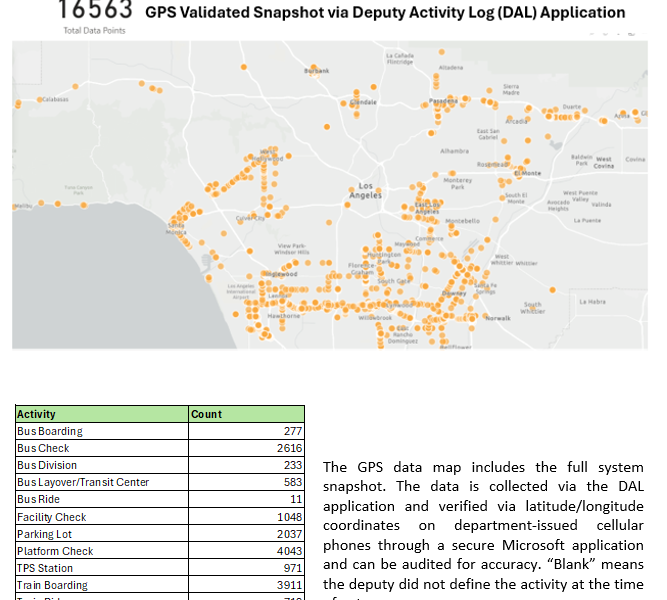Click the Norwalk label on the map

pos(498,317)
